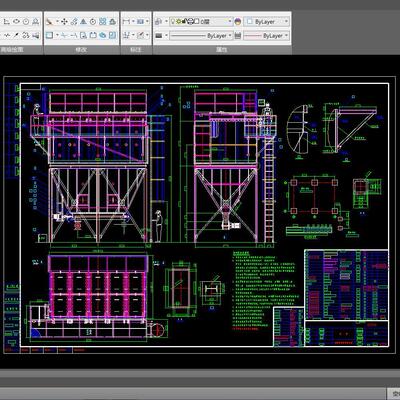Toggle the layer freeze sun icon
The image size is (400, 400).
179,22
